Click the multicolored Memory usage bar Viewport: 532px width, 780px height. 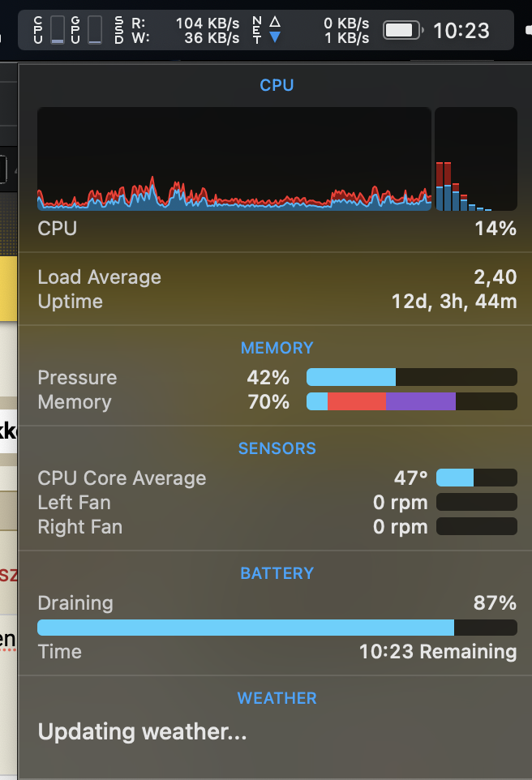[x=411, y=402]
